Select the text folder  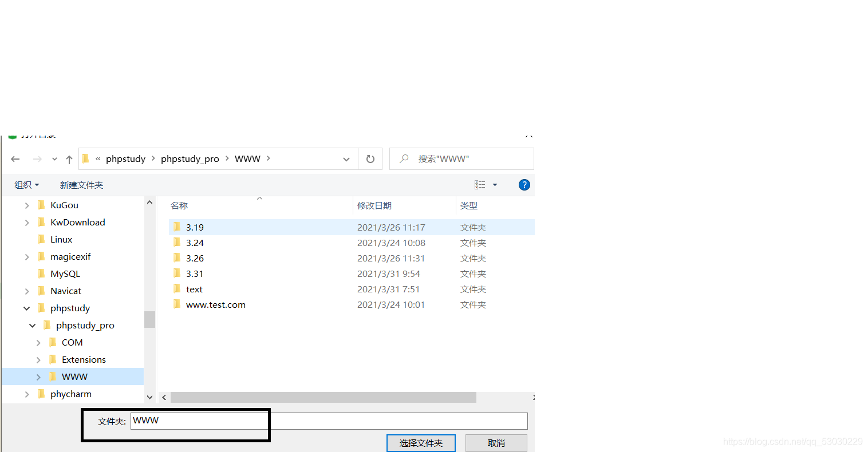pos(194,289)
